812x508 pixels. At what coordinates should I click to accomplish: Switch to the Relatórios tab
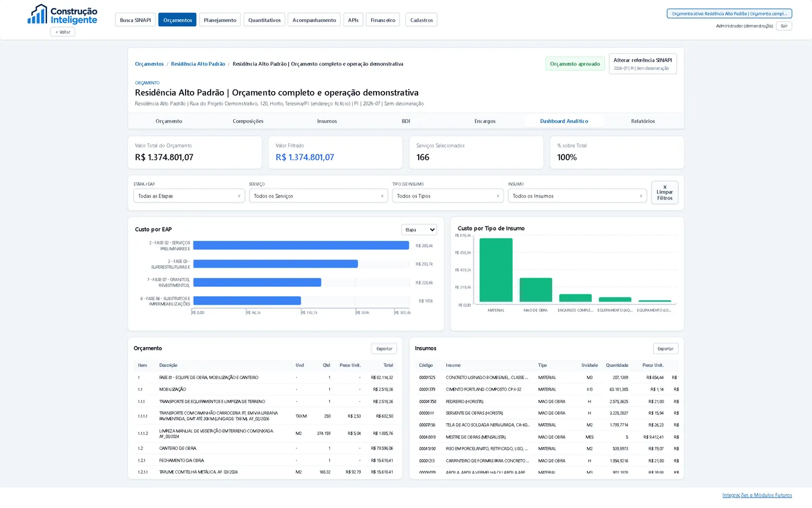(643, 121)
